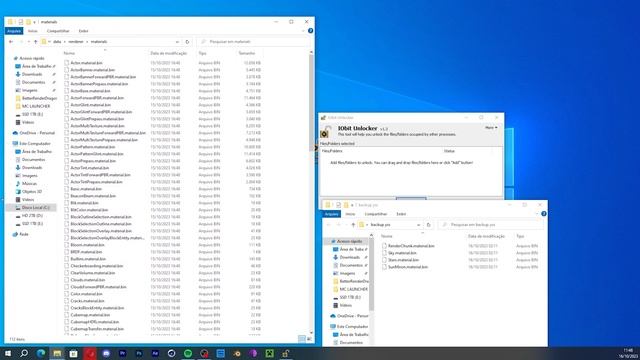
Task: Click Status column header in IObit Unlocker
Action: tap(449, 151)
